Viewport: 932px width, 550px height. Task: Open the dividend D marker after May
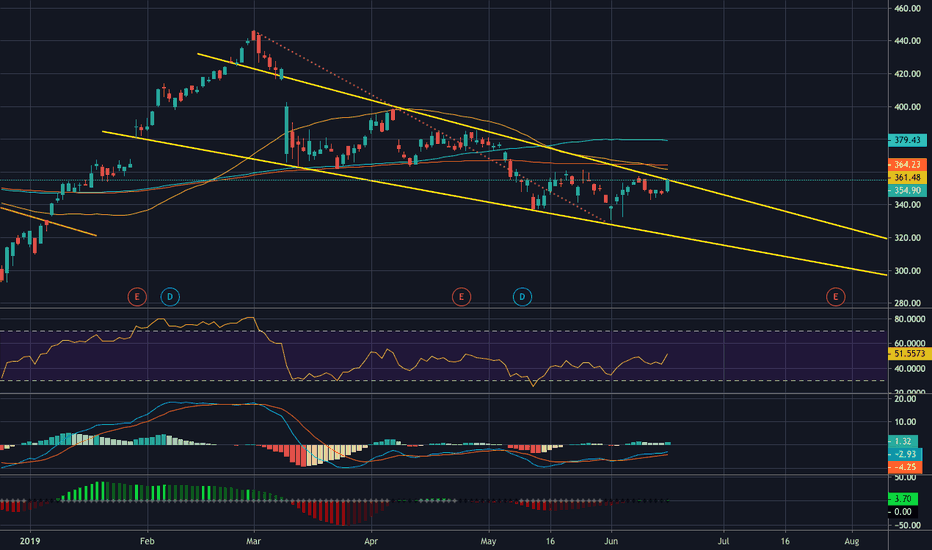click(522, 296)
